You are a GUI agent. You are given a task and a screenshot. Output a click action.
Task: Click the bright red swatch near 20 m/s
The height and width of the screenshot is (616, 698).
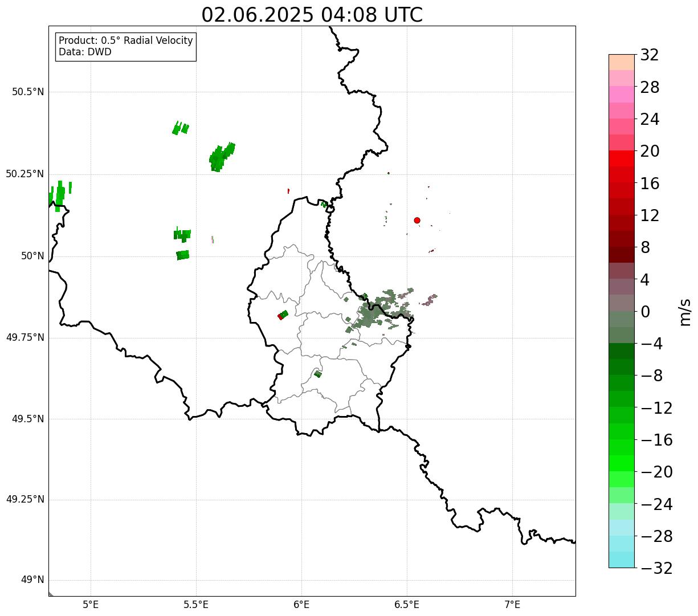(x=622, y=158)
